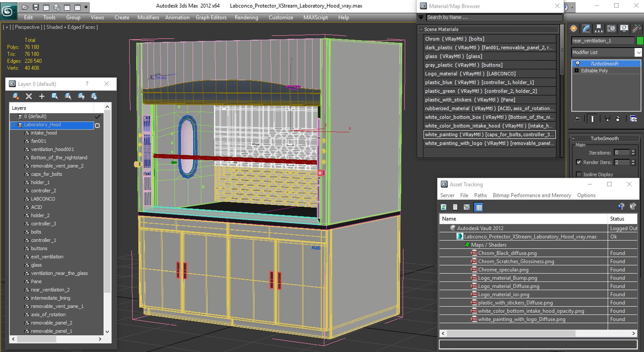This screenshot has height=352, width=644.
Task: Click the Save File icon in quick access toolbar
Action: (36, 7)
